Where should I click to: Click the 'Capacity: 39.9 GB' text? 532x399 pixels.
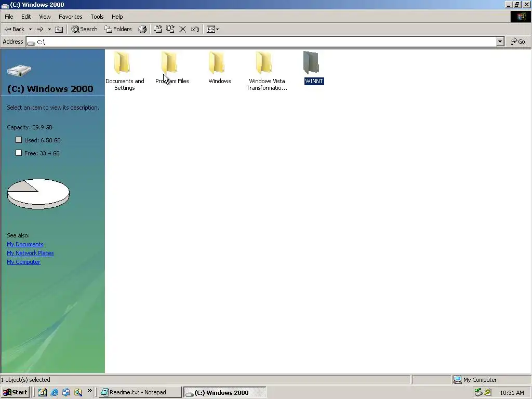[30, 127]
